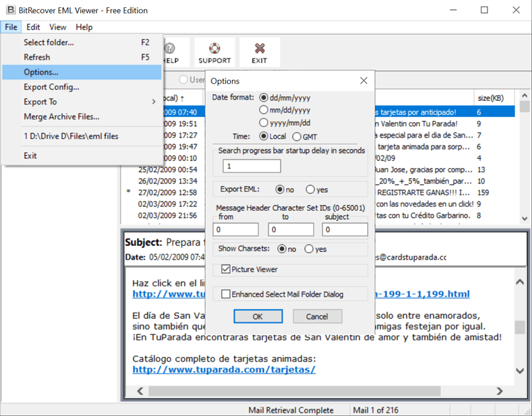Click the 'to' character set ID field
The width and height of the screenshot is (532, 416).
tap(291, 229)
